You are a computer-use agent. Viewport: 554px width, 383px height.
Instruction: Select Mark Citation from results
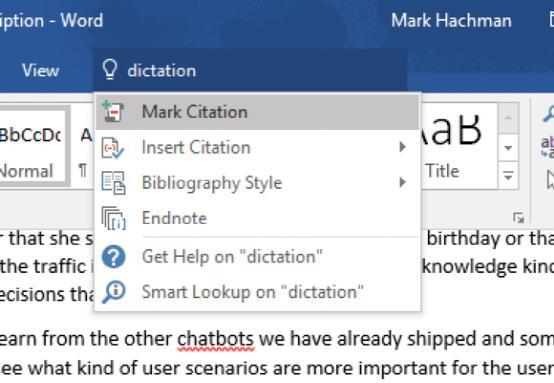pos(258,112)
